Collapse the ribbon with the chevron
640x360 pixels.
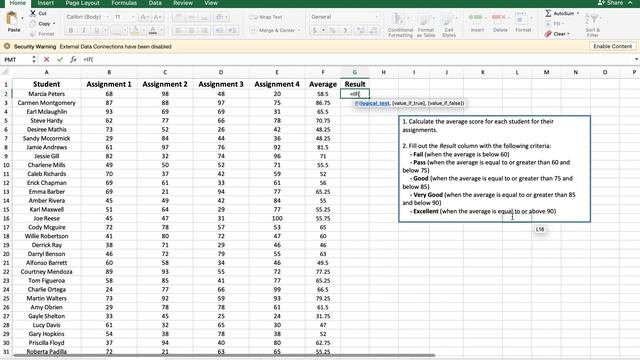(631, 3)
